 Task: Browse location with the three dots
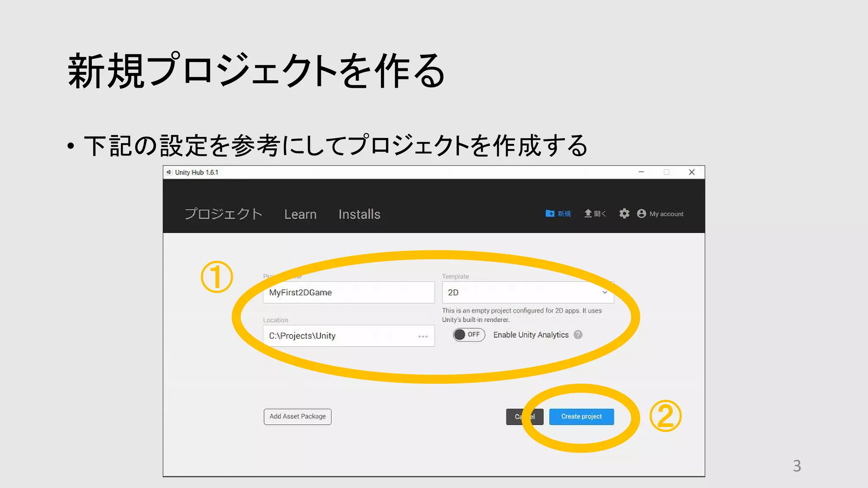423,336
